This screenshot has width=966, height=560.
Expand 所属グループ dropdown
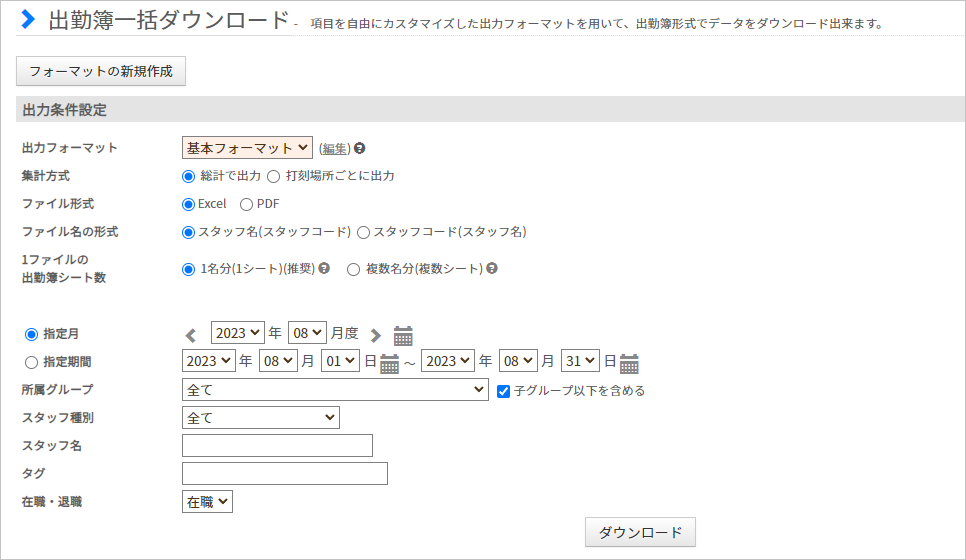[x=335, y=389]
